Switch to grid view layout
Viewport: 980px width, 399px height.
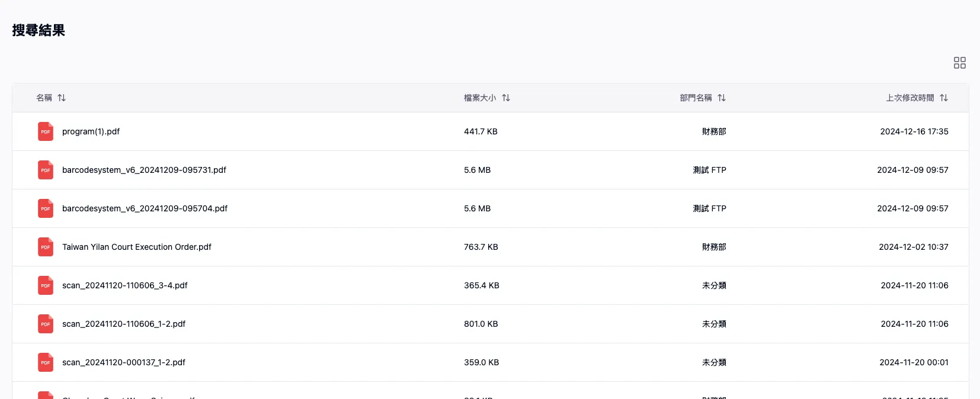click(959, 63)
